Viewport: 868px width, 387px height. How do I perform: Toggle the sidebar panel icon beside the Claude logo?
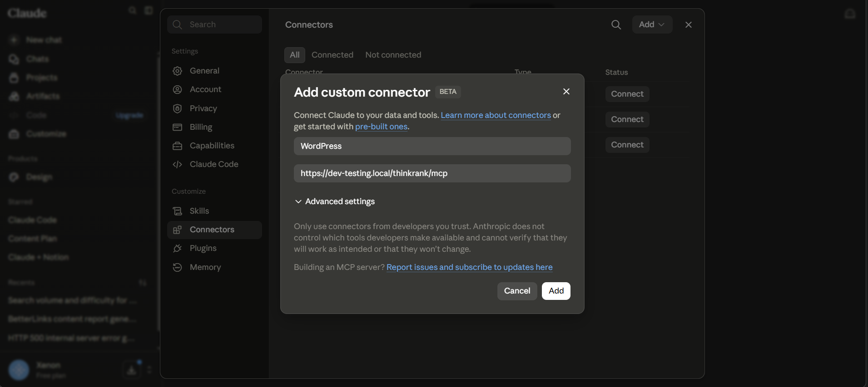pyautogui.click(x=149, y=10)
